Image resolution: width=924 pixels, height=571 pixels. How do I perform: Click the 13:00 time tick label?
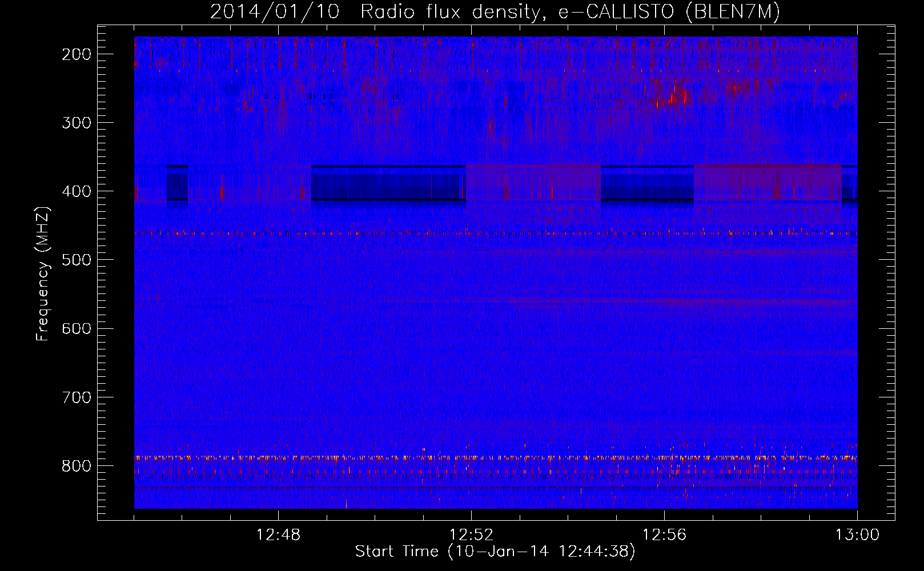pyautogui.click(x=857, y=535)
